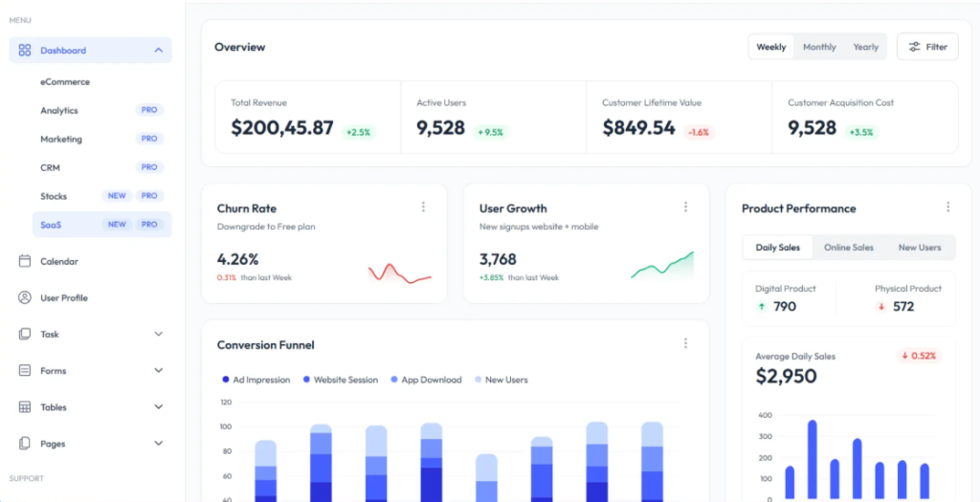Open User Growth three-dot options menu
Image resolution: width=980 pixels, height=502 pixels.
coord(685,207)
